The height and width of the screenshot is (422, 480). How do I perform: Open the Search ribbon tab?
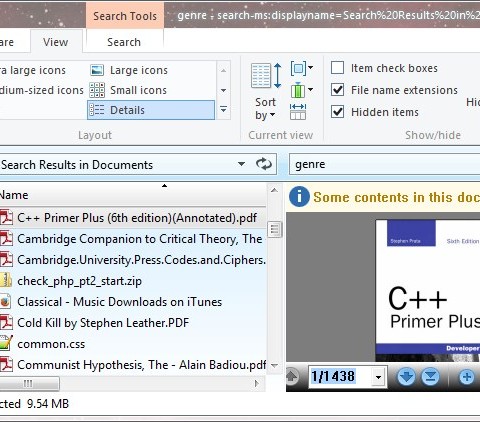click(x=124, y=42)
